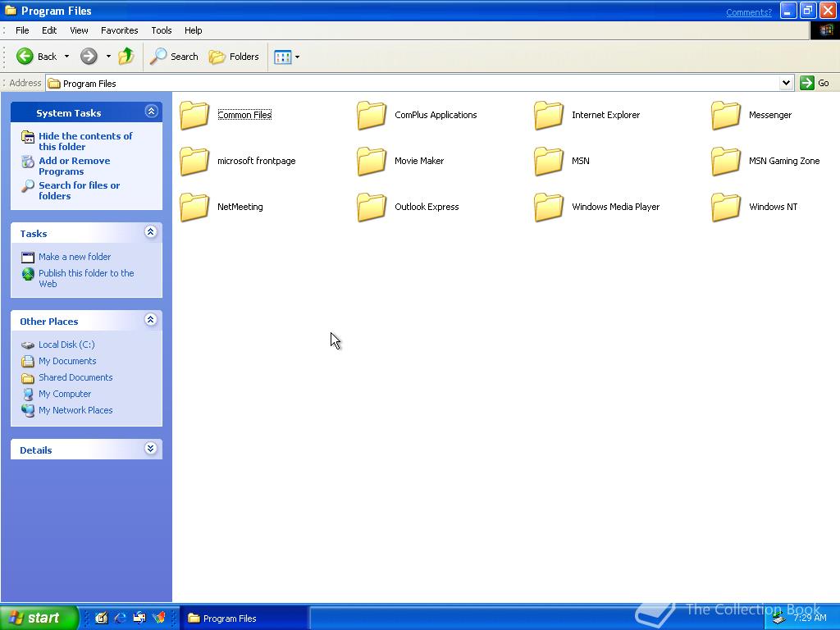Select the Common Files folder icon
Image resolution: width=840 pixels, height=630 pixels.
point(194,115)
